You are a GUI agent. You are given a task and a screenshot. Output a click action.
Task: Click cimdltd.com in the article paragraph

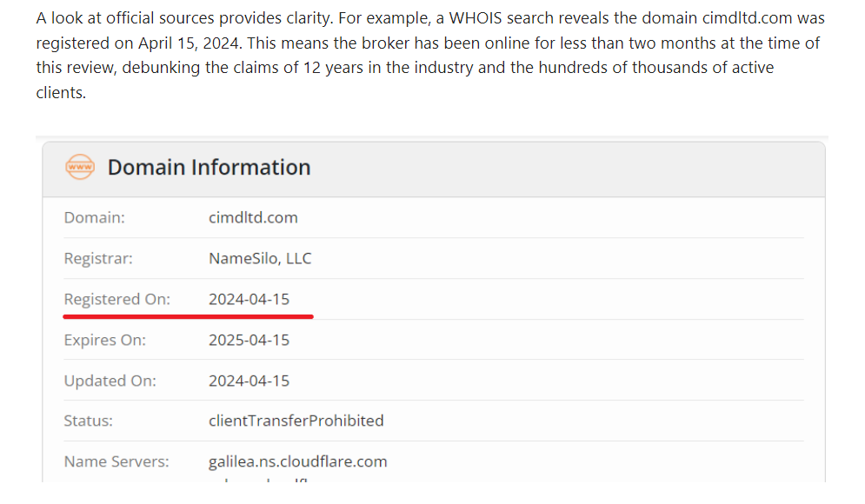point(748,18)
